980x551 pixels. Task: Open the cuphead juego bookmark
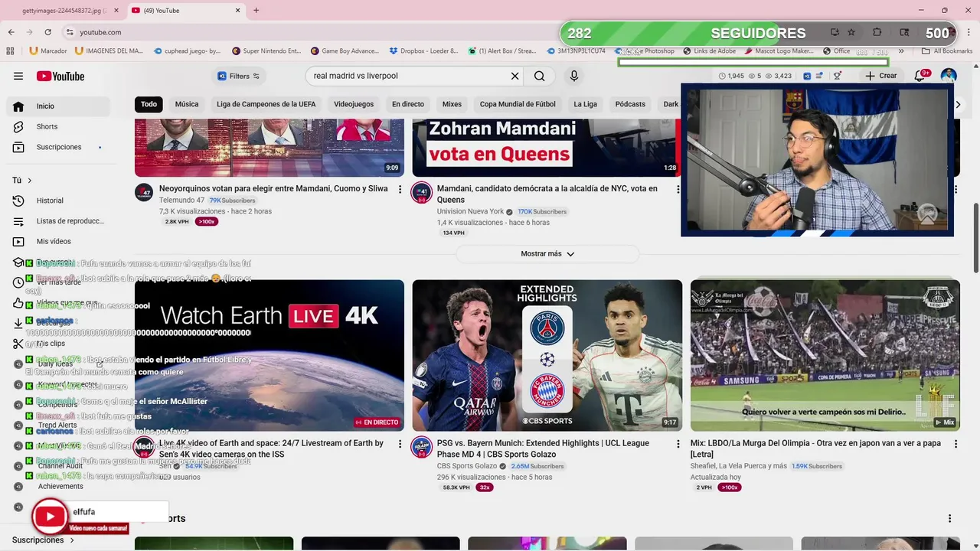[187, 51]
